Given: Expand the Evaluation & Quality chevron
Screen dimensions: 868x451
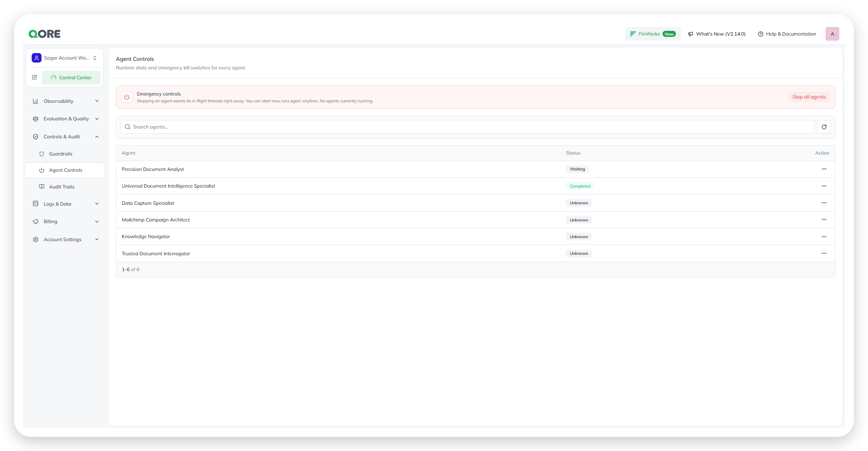Looking at the screenshot, I should point(97,119).
